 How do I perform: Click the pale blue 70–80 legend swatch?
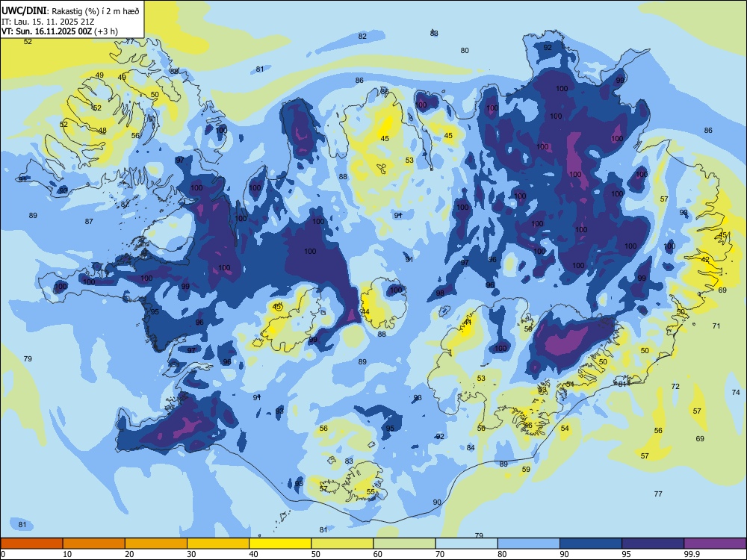point(466,544)
